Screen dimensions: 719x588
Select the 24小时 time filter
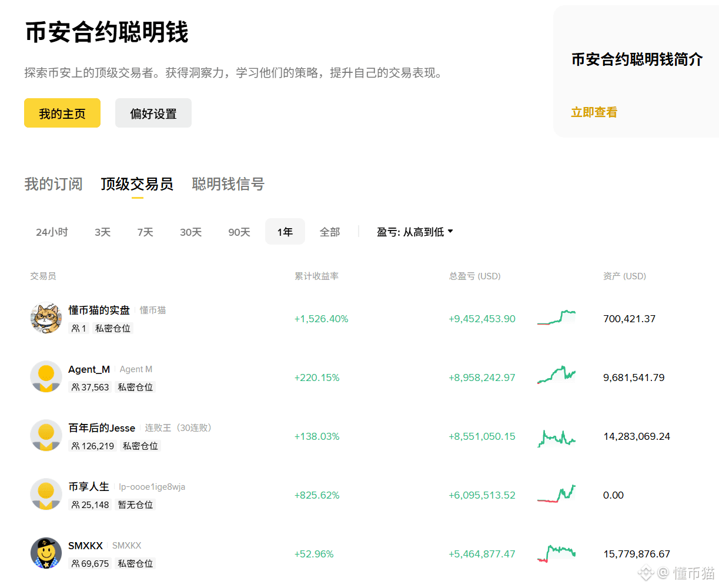tap(52, 232)
